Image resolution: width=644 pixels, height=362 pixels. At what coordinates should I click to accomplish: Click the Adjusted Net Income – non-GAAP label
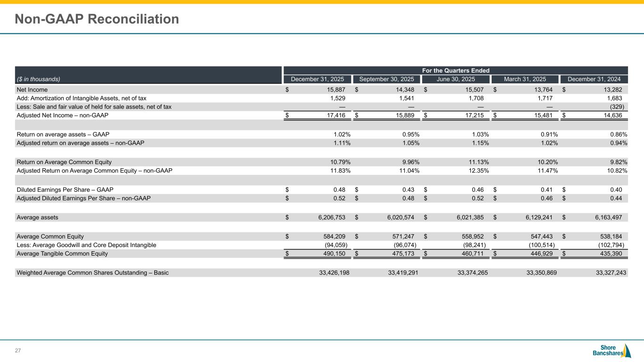(x=62, y=115)
